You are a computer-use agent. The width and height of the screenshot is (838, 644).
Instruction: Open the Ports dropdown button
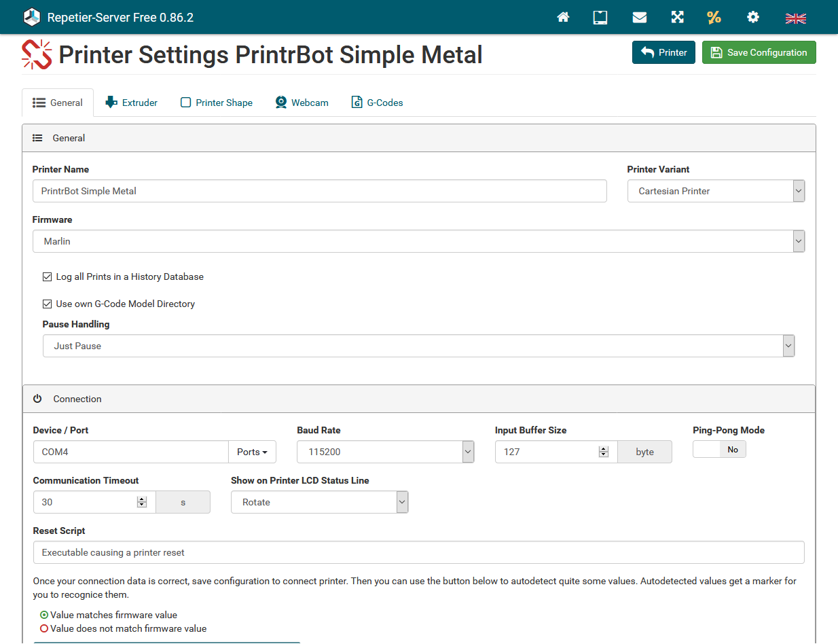[x=252, y=452]
